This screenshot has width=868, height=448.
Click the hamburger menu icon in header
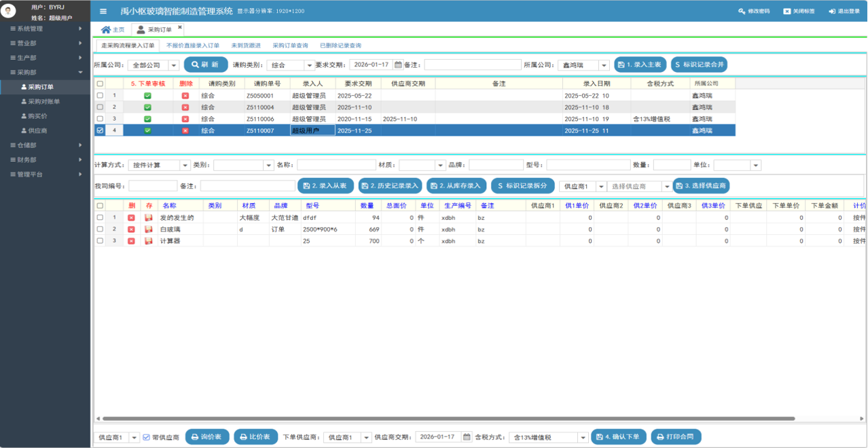(103, 12)
